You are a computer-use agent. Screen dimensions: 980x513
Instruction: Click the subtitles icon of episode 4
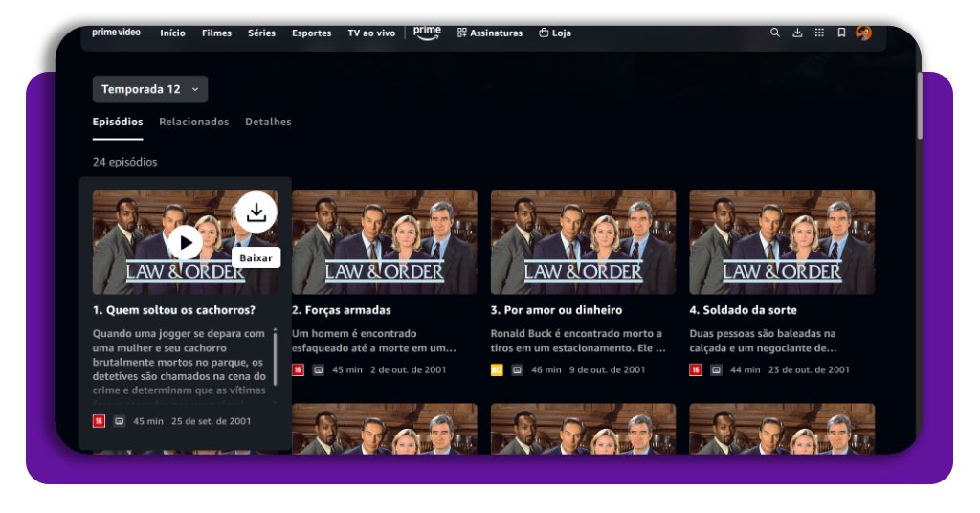[716, 369]
